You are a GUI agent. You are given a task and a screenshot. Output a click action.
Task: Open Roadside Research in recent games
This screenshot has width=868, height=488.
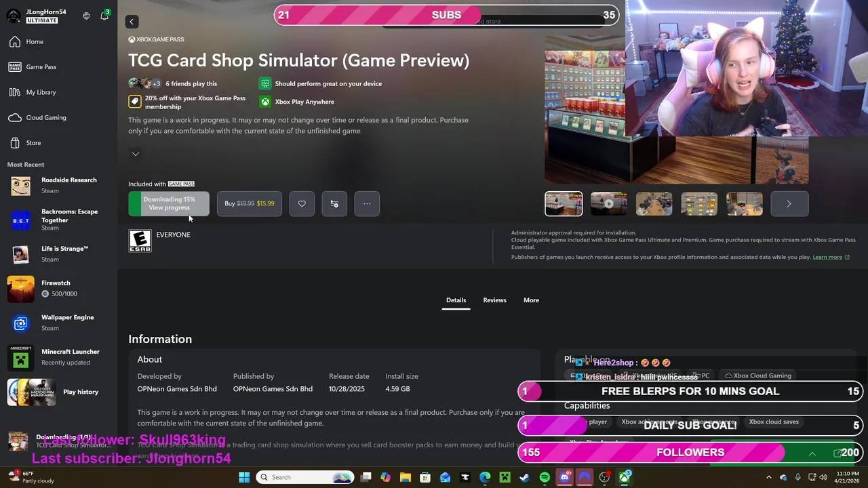(x=58, y=185)
